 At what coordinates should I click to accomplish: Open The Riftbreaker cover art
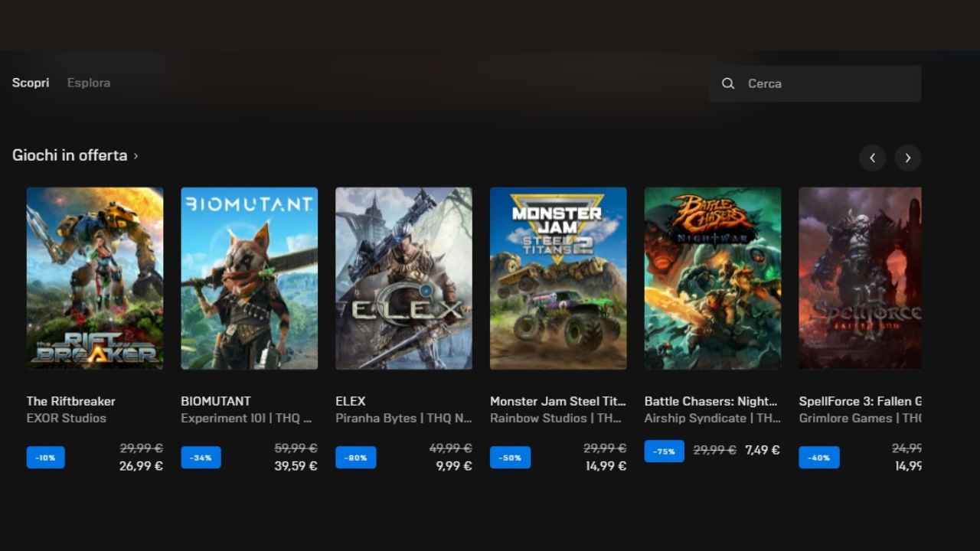pyautogui.click(x=95, y=279)
